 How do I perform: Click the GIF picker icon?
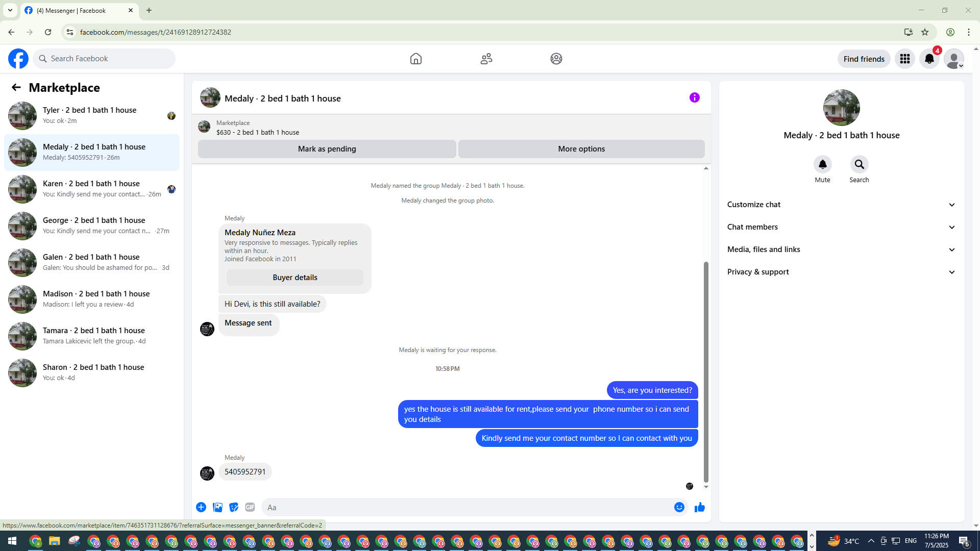250,507
